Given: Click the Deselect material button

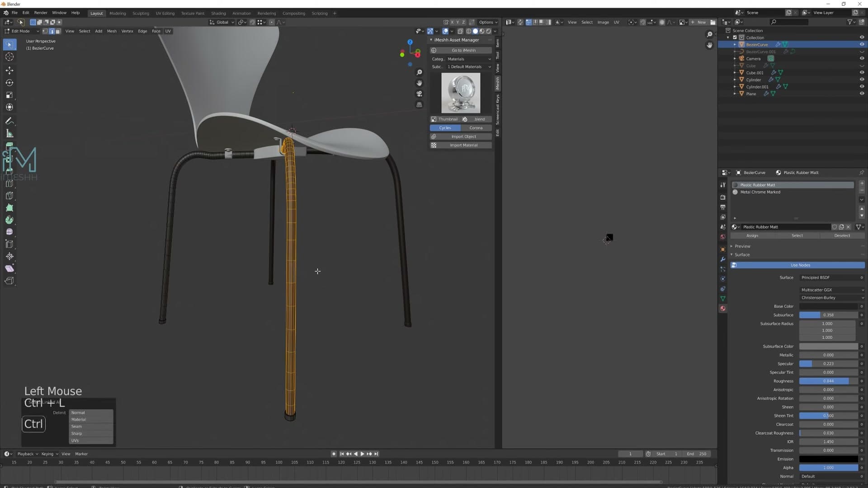Looking at the screenshot, I should pyautogui.click(x=842, y=235).
